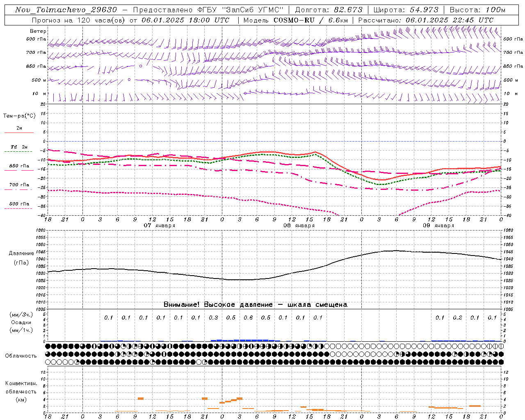Click the 0.3 precipitation value
Image resolution: width=525 pixels, height=420 pixels.
click(x=213, y=317)
